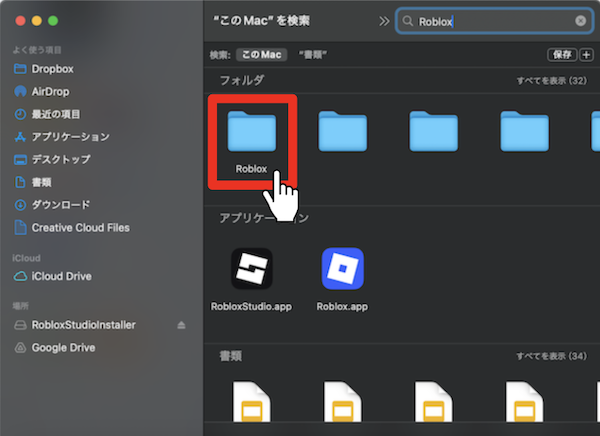This screenshot has width=600, height=436.
Task: Add search criteria with plus button
Action: (x=586, y=54)
